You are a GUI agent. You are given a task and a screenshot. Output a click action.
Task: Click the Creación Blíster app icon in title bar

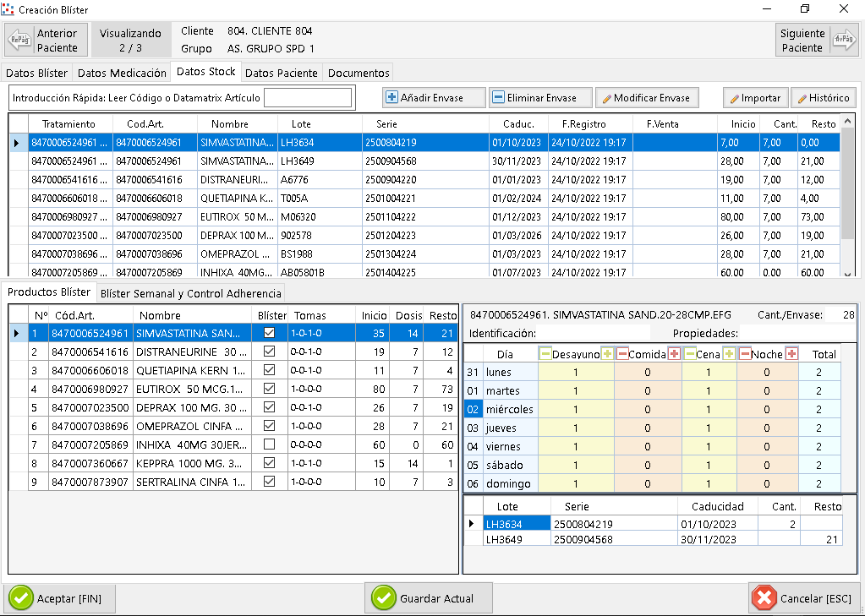coord(8,9)
